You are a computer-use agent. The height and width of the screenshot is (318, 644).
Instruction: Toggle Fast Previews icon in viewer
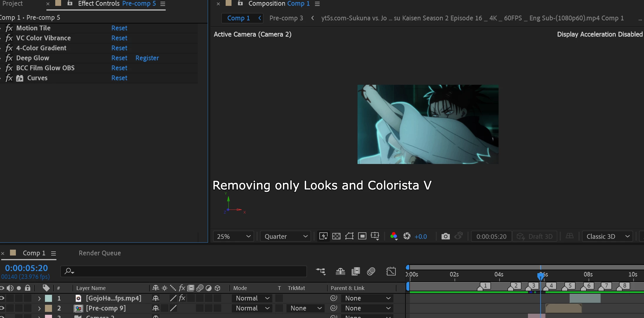[323, 236]
